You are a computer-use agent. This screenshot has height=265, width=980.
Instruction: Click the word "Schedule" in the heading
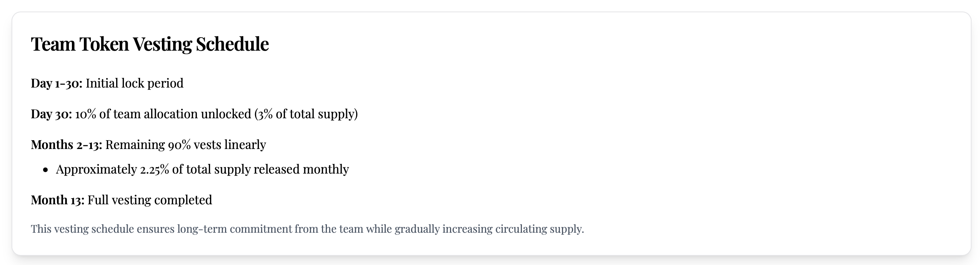(232, 44)
